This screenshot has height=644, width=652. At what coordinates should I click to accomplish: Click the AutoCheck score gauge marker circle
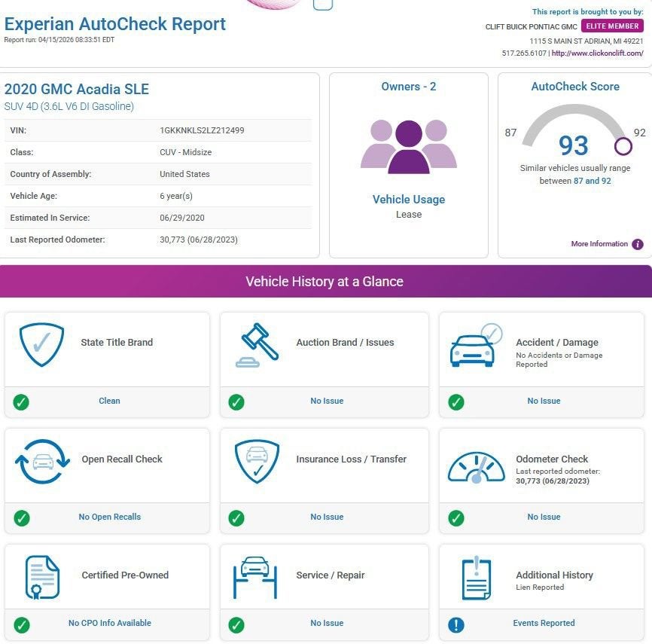623,146
